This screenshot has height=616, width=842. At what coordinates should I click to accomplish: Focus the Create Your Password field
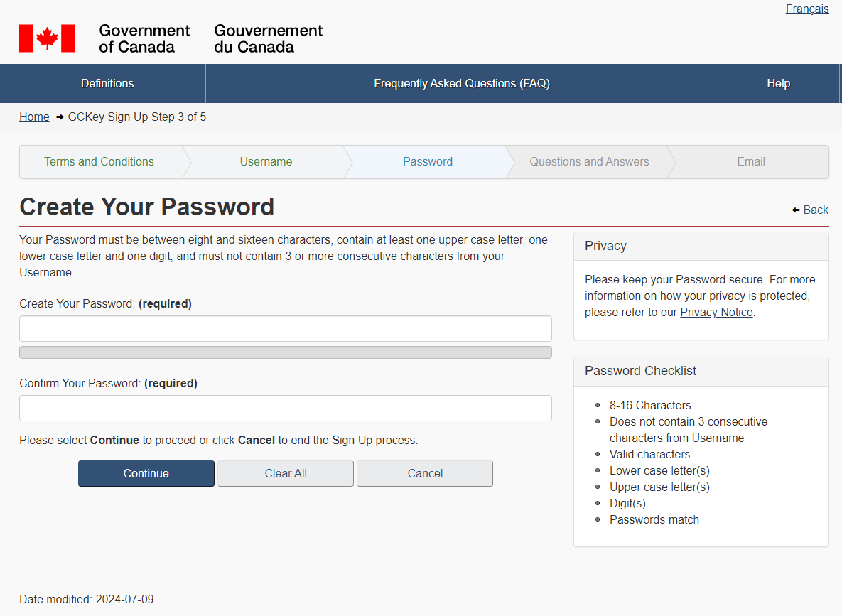285,329
